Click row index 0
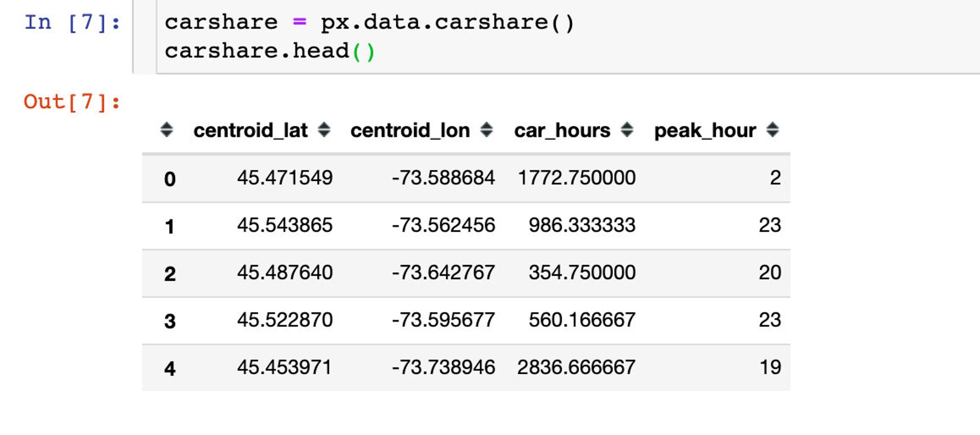The width and height of the screenshot is (980, 435). tap(170, 179)
